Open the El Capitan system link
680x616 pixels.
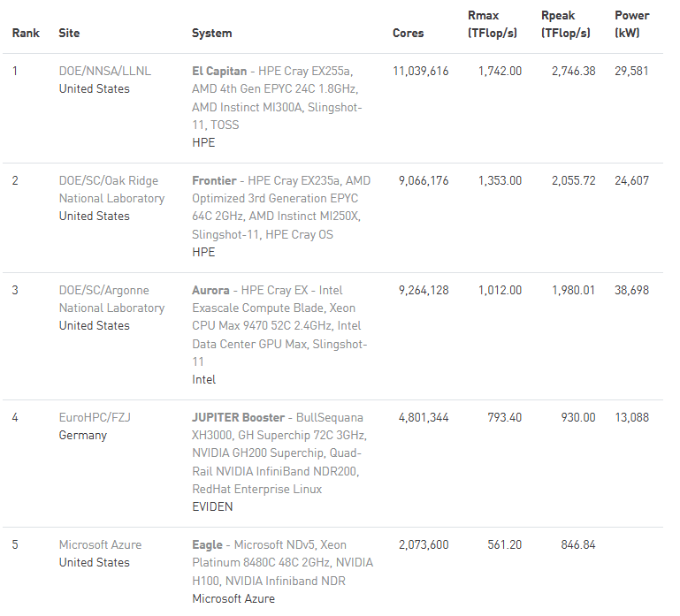point(219,71)
